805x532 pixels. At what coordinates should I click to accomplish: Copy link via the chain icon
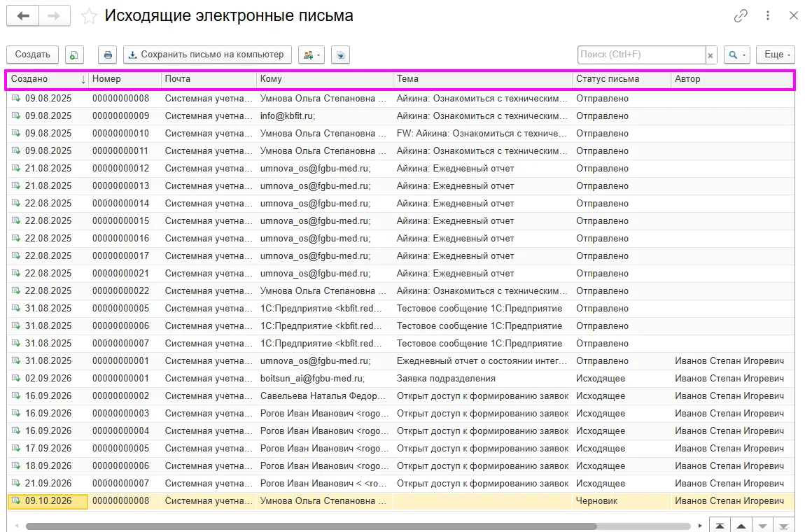741,16
